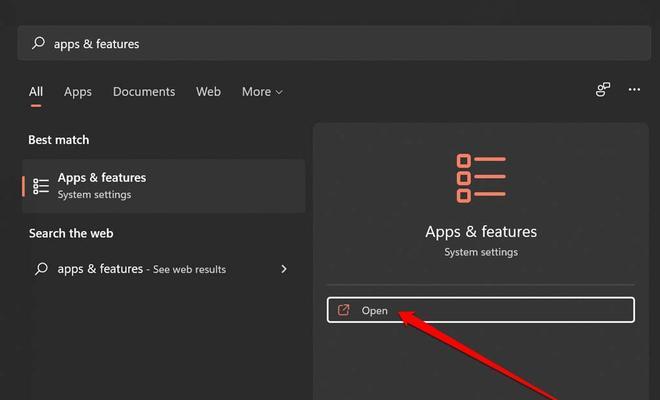Screen dimensions: 660x400
Task: Click 'apps & features - See web results'
Action: pyautogui.click(x=141, y=269)
